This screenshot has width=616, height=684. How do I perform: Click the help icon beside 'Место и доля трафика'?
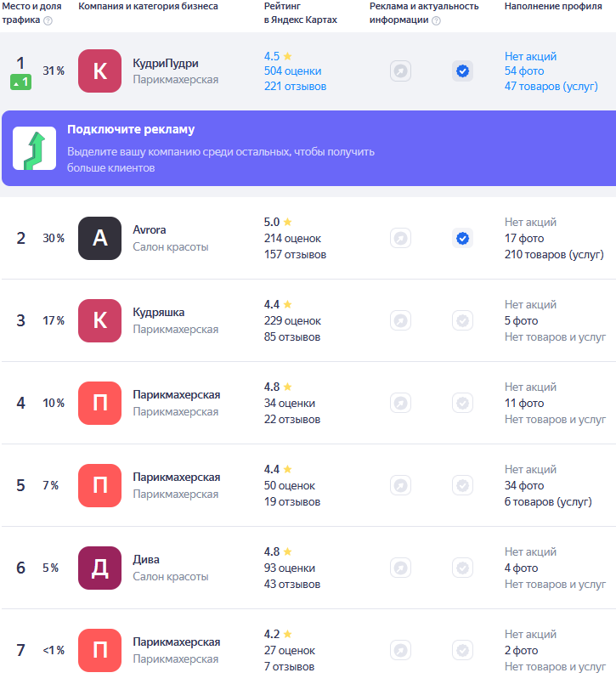coord(48,20)
